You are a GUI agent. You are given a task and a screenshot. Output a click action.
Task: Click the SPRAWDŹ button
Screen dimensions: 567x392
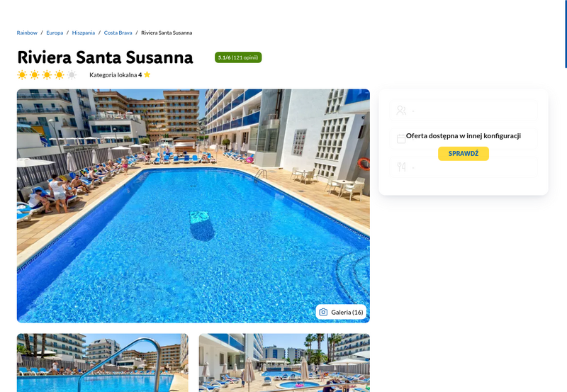[x=464, y=154]
